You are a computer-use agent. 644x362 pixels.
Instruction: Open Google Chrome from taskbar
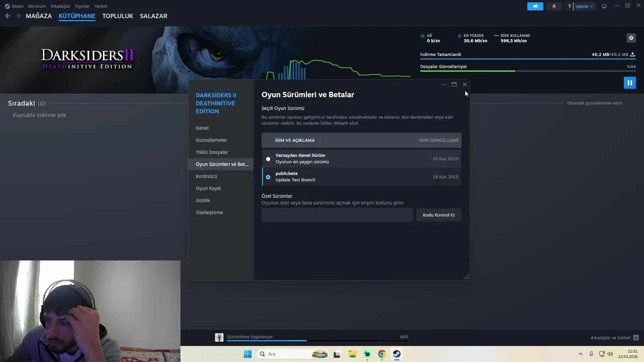tap(382, 354)
